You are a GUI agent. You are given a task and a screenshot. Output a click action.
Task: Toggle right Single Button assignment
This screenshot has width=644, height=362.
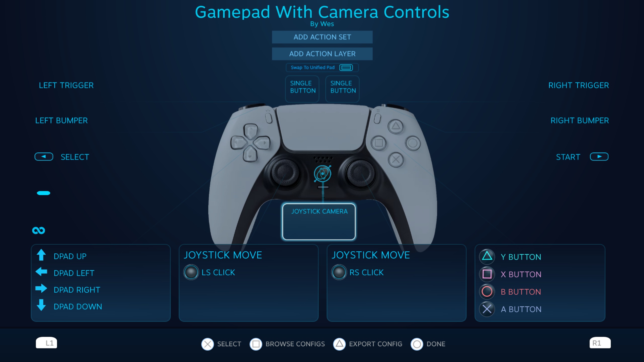click(343, 87)
